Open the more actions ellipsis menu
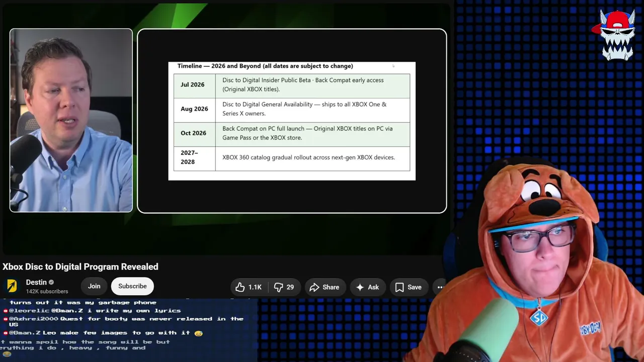 (440, 287)
